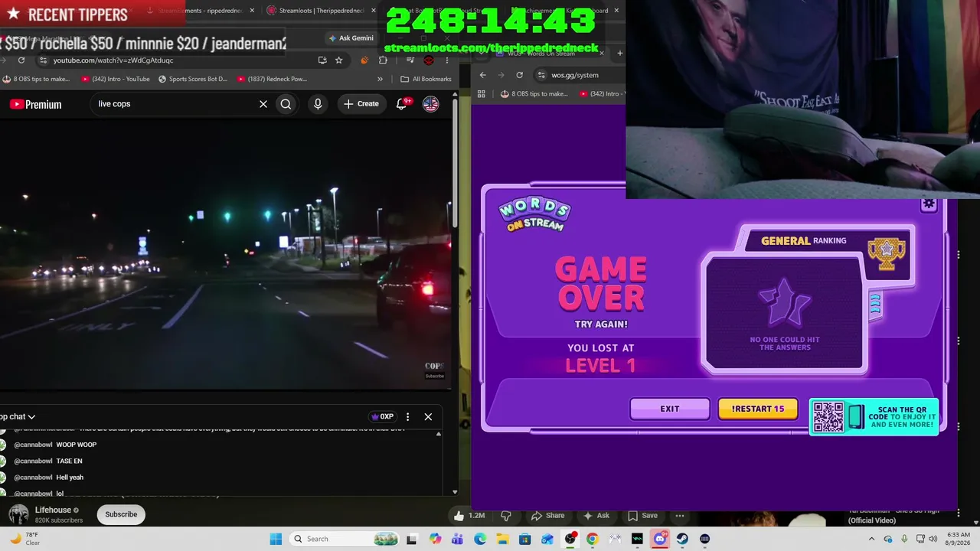Image resolution: width=980 pixels, height=551 pixels.
Task: Open the Create menu on YouTube
Action: point(361,104)
